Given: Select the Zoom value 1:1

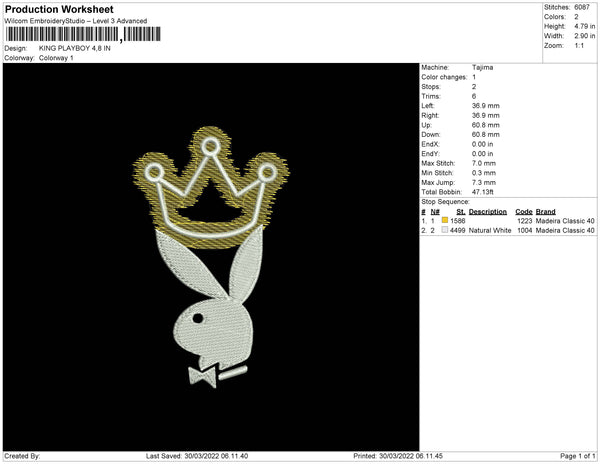Looking at the screenshot, I should click(579, 46).
